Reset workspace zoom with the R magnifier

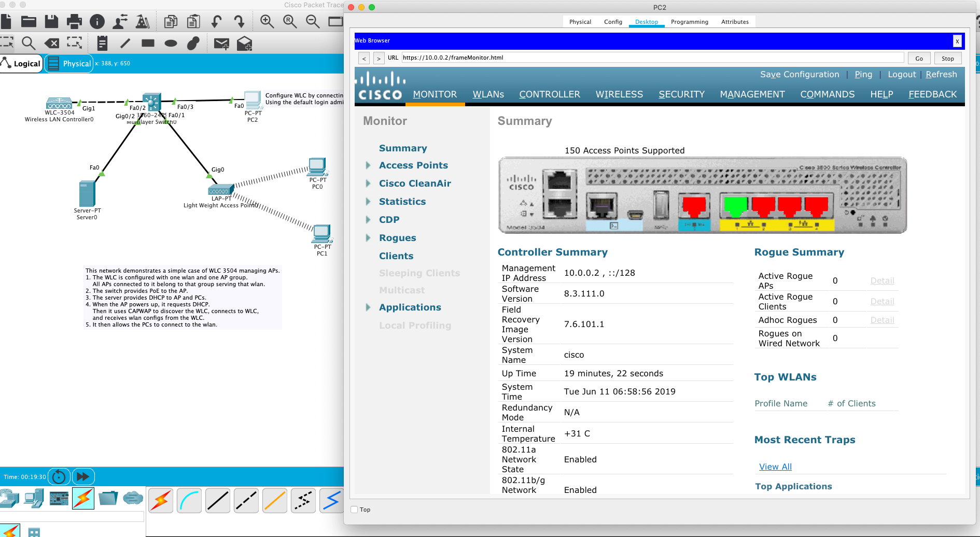click(x=290, y=21)
